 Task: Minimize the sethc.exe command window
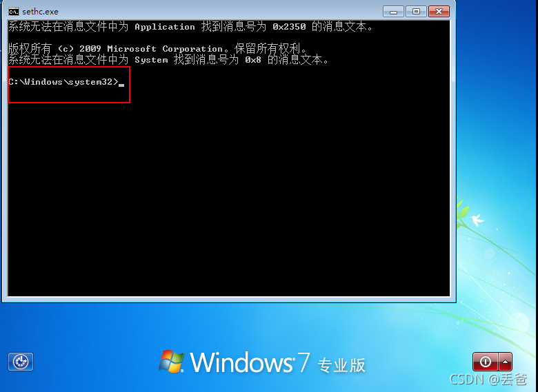coord(393,12)
